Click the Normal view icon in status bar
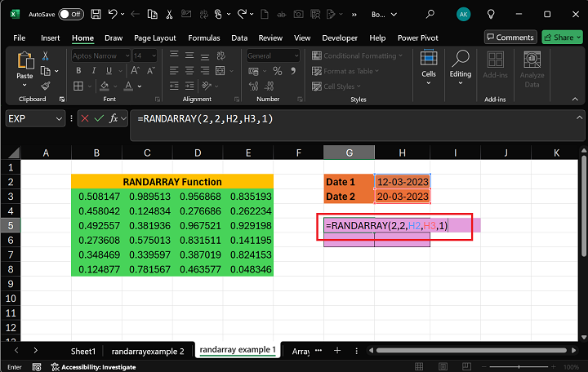This screenshot has width=588, height=372. click(x=419, y=367)
